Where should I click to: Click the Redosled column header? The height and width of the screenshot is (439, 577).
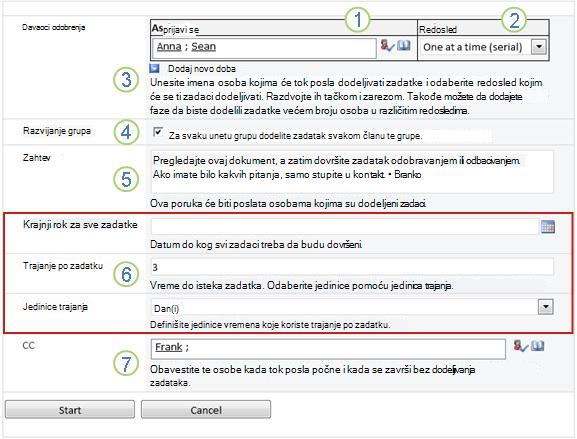[438, 29]
